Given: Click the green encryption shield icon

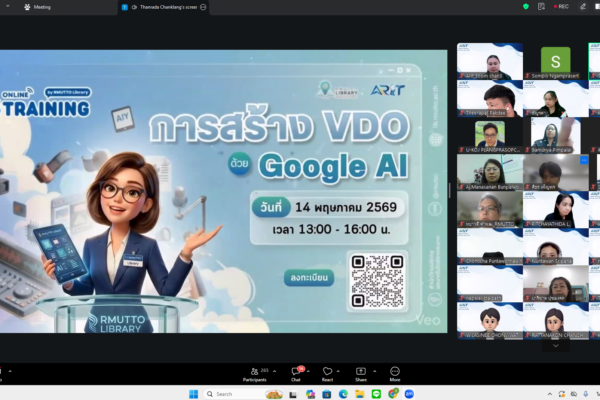Looking at the screenshot, I should [526, 7].
